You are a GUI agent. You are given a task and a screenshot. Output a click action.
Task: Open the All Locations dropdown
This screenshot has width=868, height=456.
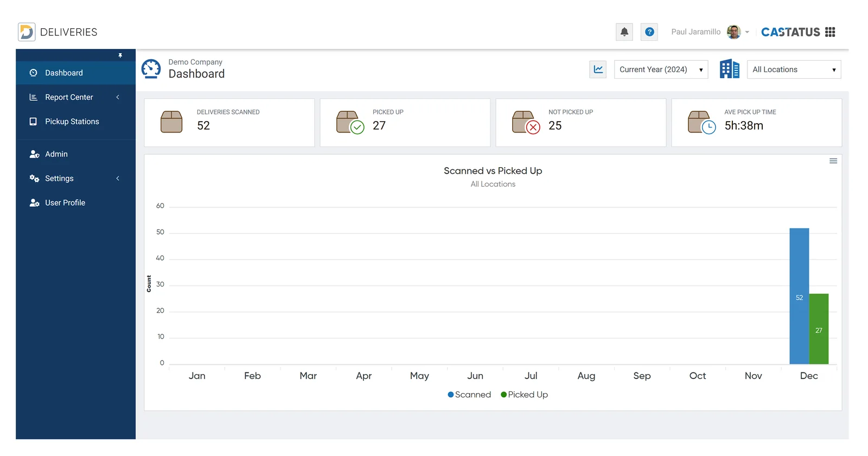coord(794,69)
